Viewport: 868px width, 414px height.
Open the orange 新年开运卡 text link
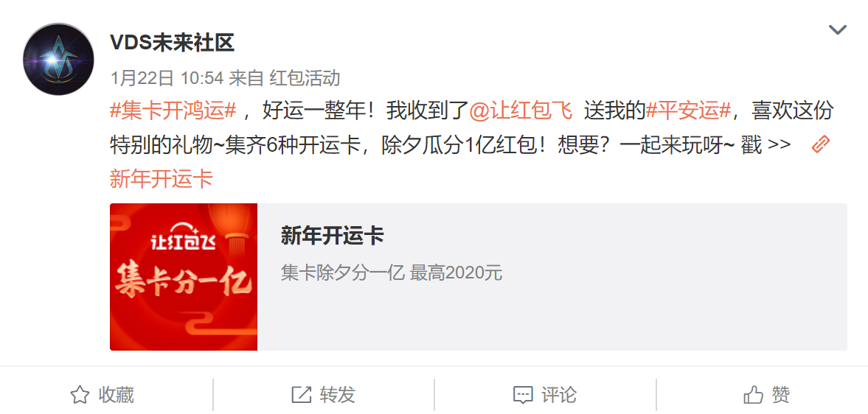pyautogui.click(x=161, y=179)
